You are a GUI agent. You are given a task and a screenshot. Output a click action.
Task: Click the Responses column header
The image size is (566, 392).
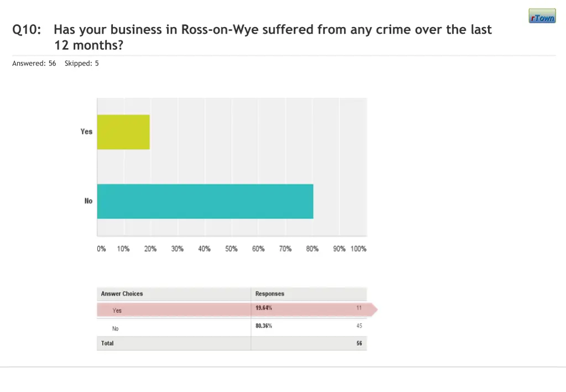(x=270, y=294)
